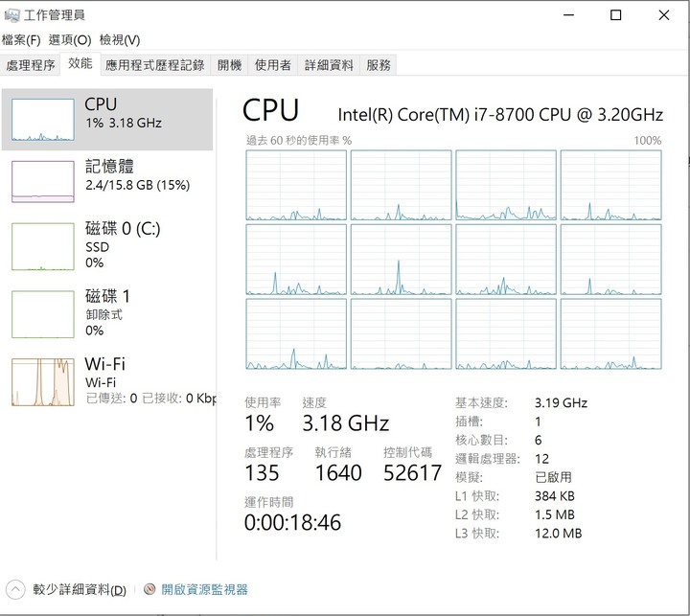Viewport: 690px width, 616px height.
Task: Switch to the 應用程式歷程記錄 app history tab
Action: (154, 65)
